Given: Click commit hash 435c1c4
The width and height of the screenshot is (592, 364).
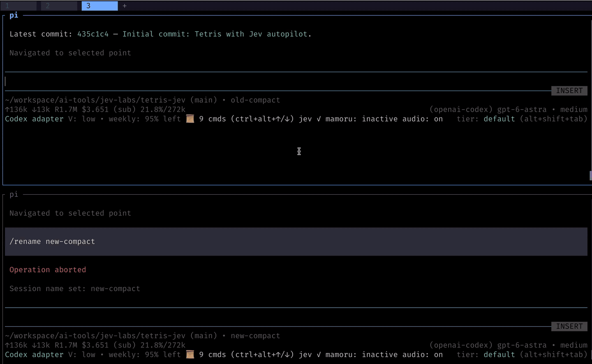Looking at the screenshot, I should pyautogui.click(x=93, y=34).
